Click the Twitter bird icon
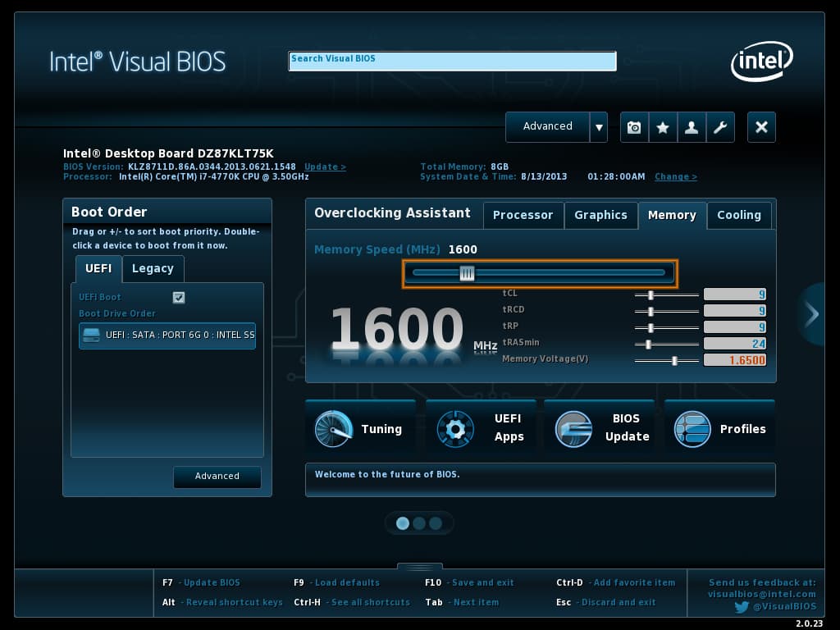The height and width of the screenshot is (630, 840). click(x=742, y=607)
